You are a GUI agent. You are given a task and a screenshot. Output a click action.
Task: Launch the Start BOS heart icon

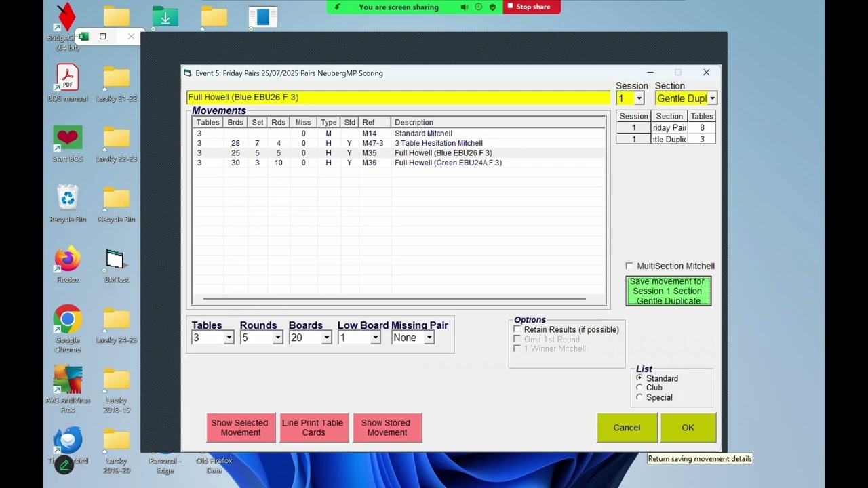pyautogui.click(x=68, y=143)
